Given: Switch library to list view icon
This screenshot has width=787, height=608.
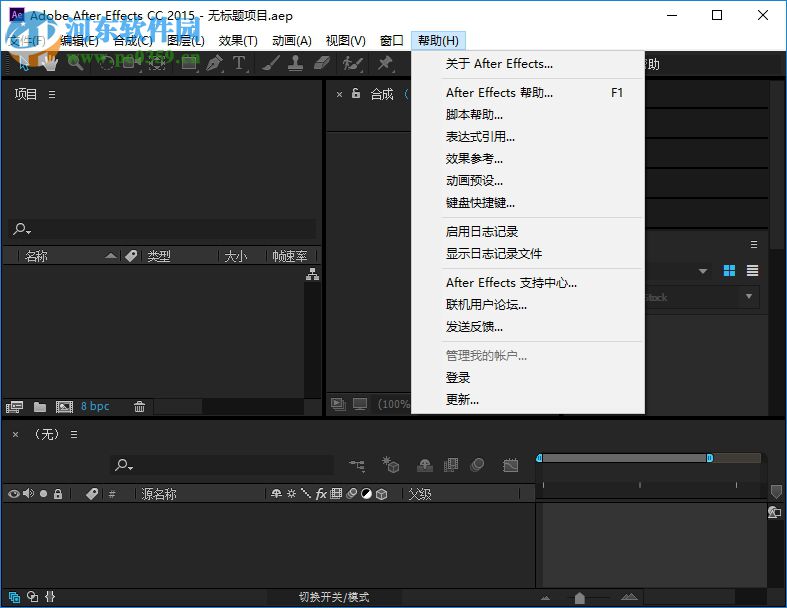Looking at the screenshot, I should (x=752, y=271).
